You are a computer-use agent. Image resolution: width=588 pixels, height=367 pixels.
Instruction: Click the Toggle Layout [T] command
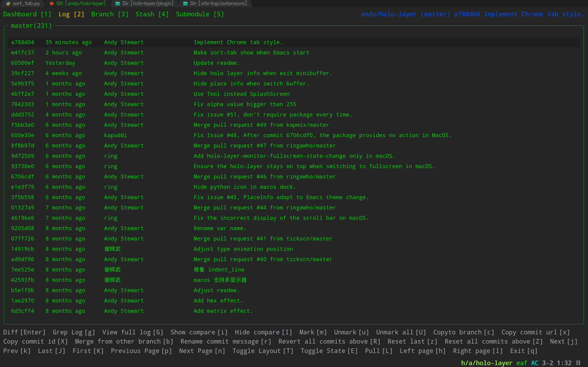pos(263,351)
